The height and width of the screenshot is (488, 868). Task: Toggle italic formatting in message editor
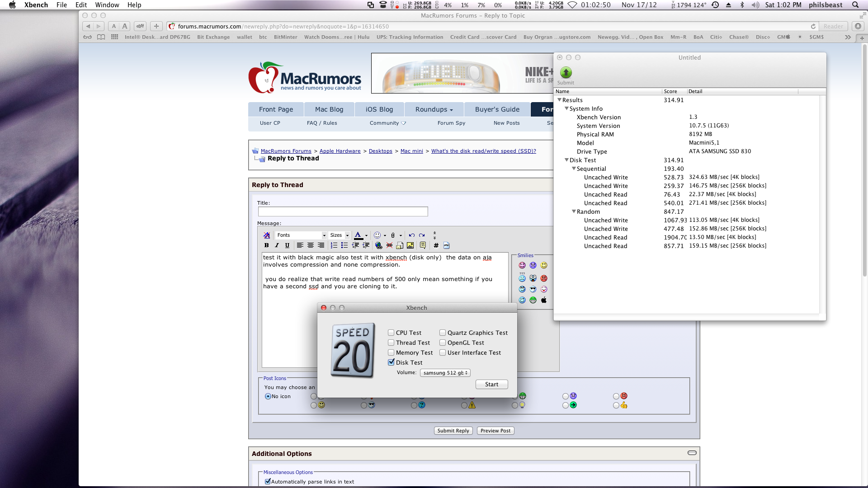point(277,245)
